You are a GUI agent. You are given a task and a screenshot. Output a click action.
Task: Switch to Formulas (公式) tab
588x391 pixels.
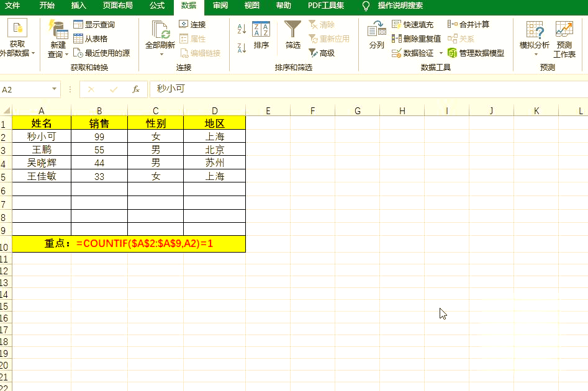click(x=157, y=6)
